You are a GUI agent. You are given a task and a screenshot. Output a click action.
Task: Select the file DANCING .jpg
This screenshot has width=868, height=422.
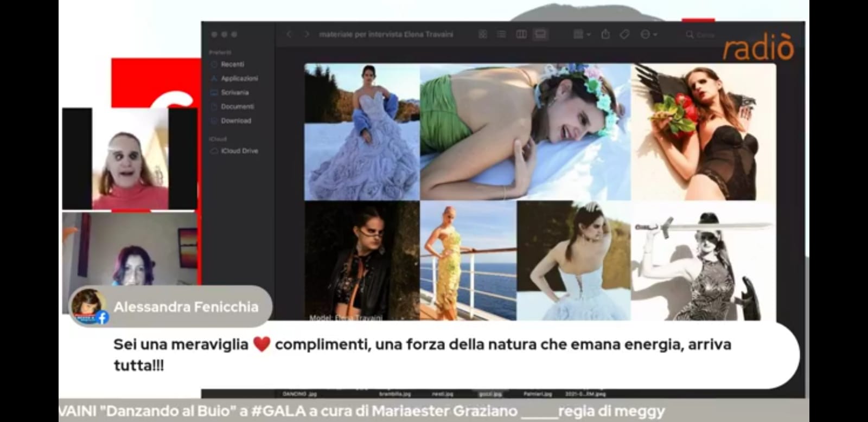pyautogui.click(x=299, y=394)
